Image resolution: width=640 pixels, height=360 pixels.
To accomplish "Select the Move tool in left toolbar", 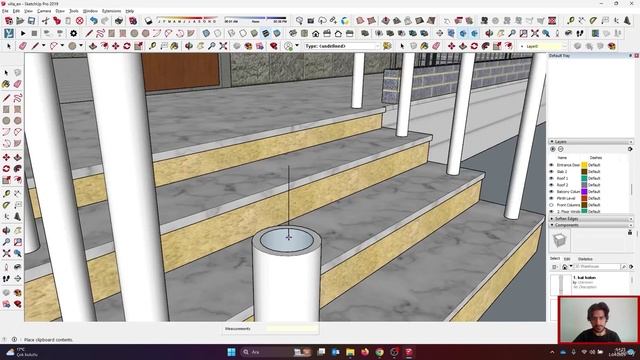I will (6, 158).
